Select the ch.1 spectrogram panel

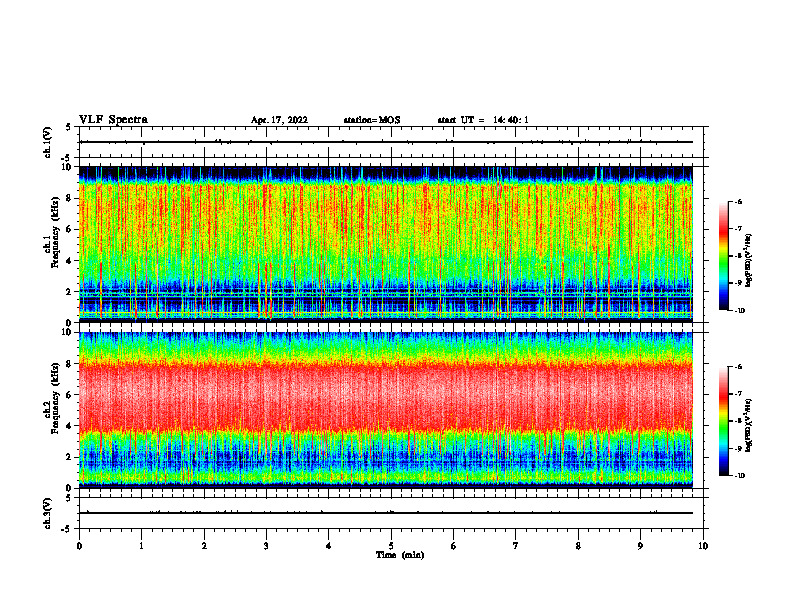(386, 244)
